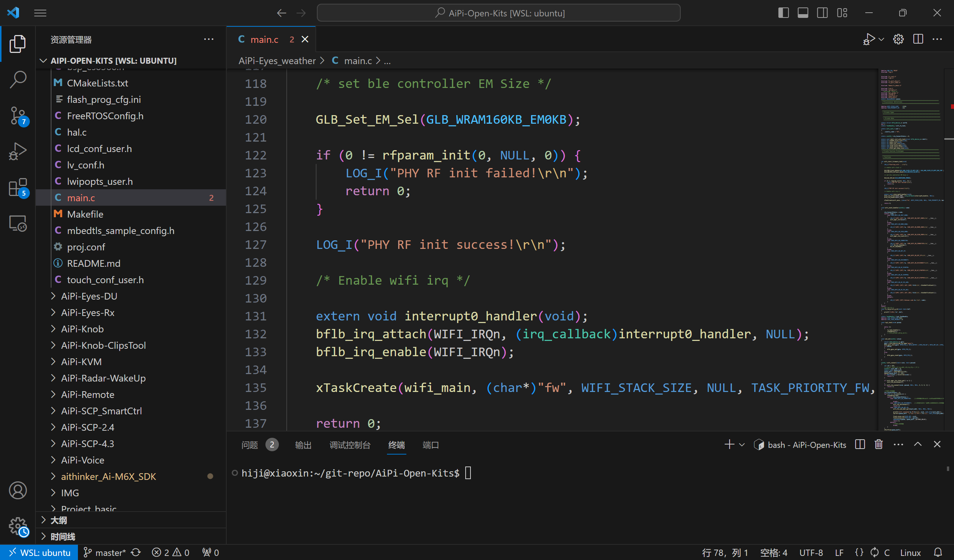The image size is (954, 560).
Task: Toggle primary side bar visibility
Action: pyautogui.click(x=783, y=13)
